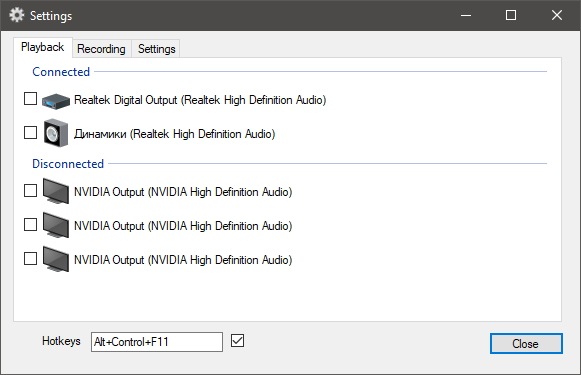This screenshot has width=581, height=375.
Task: Select Динамики (Realtek High Definition Audio) label
Action: pos(175,134)
